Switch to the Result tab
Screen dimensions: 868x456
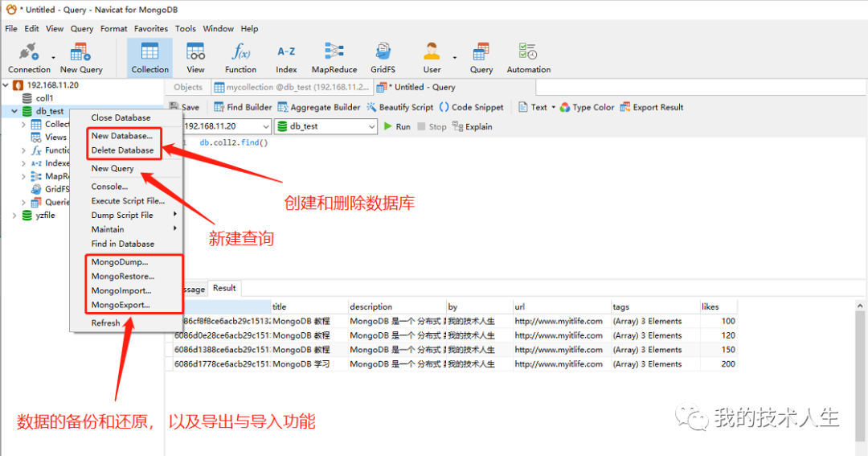[224, 288]
